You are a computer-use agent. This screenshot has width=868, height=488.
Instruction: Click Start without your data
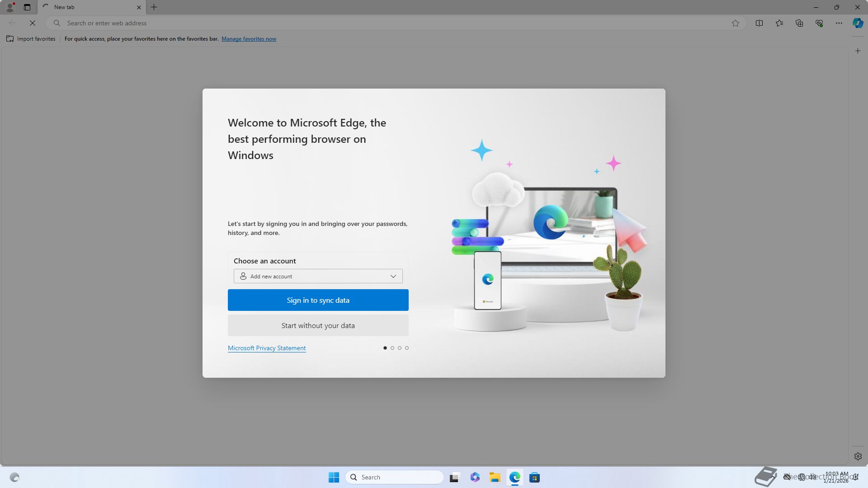[318, 325]
